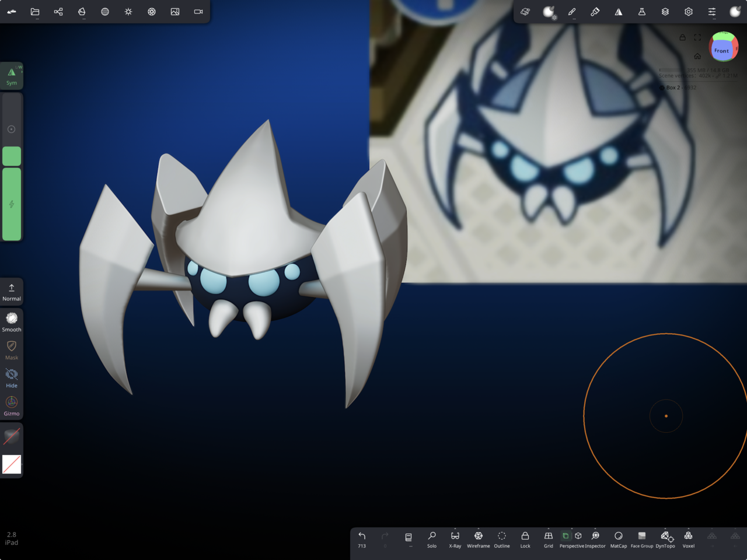Open the Symmetry triangle menu in top bar
Image resolution: width=747 pixels, height=560 pixels.
click(x=619, y=12)
